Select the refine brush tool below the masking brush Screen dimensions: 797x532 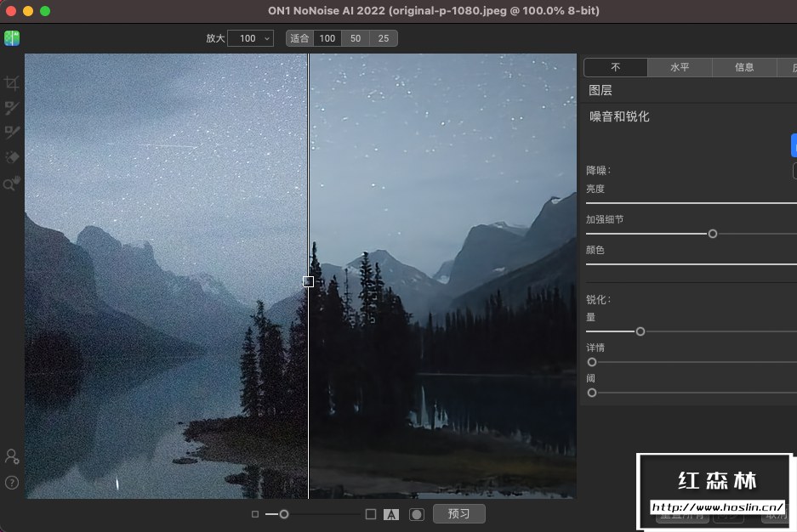pyautogui.click(x=12, y=133)
